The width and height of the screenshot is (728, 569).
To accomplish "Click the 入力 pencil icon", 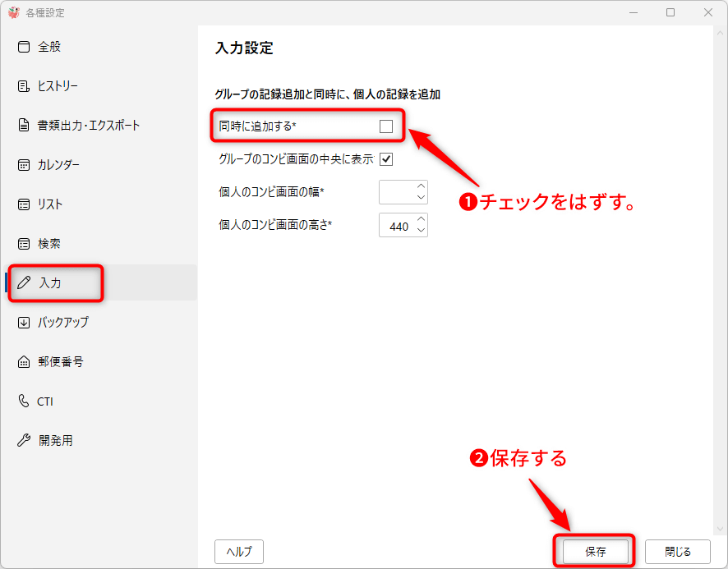I will pos(24,282).
